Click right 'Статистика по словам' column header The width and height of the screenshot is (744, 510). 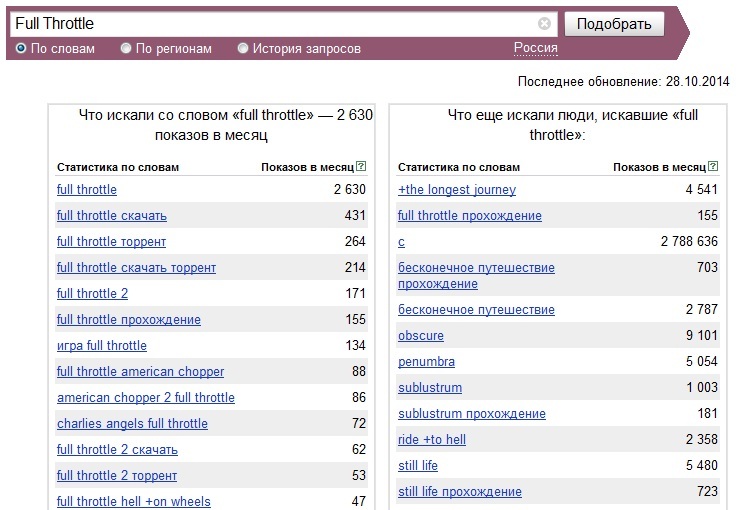tap(459, 167)
